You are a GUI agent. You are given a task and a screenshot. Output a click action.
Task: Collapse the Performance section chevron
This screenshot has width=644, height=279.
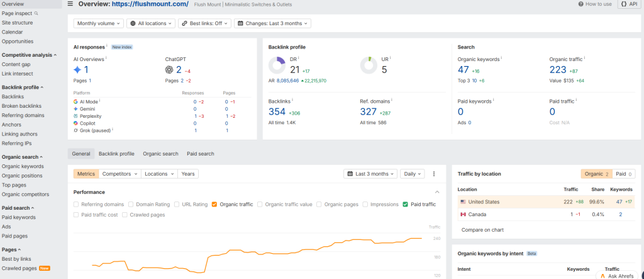pyautogui.click(x=437, y=192)
